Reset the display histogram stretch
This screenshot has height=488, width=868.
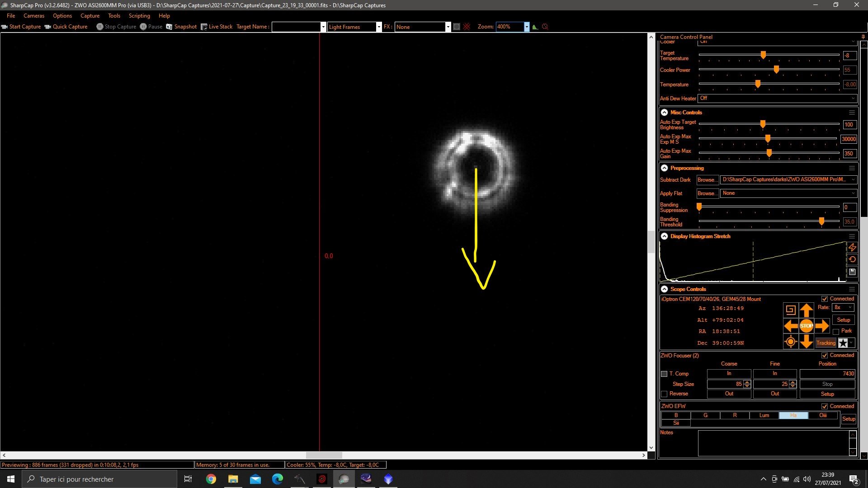click(852, 259)
